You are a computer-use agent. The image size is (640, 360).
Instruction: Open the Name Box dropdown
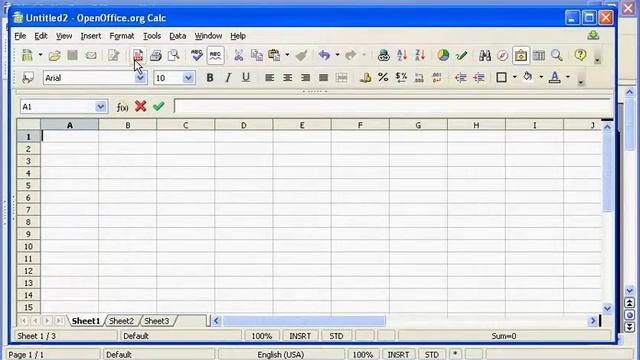point(100,107)
